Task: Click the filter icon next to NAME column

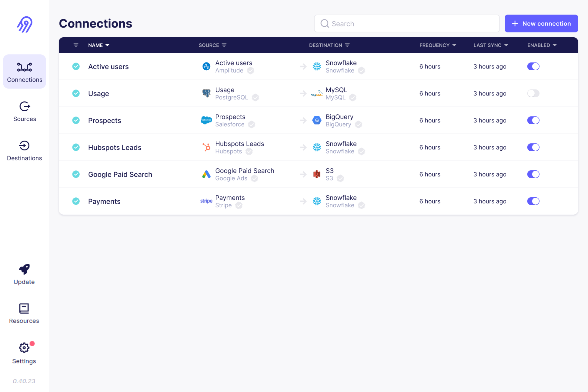Action: pos(76,45)
